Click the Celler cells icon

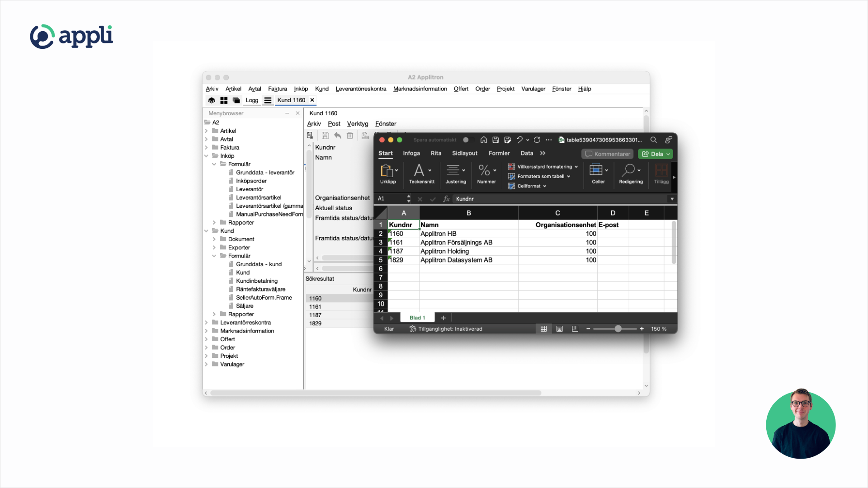pos(596,170)
